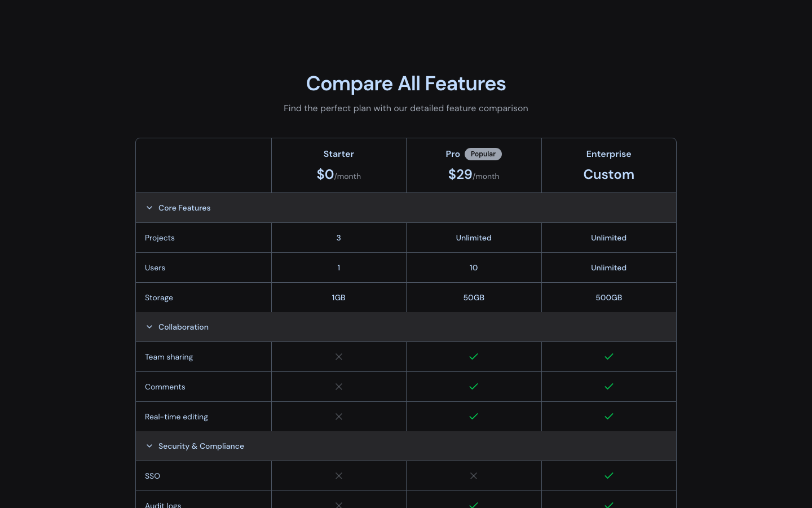This screenshot has height=508, width=812.
Task: Select the Enterprise plan column header
Action: [x=608, y=154]
